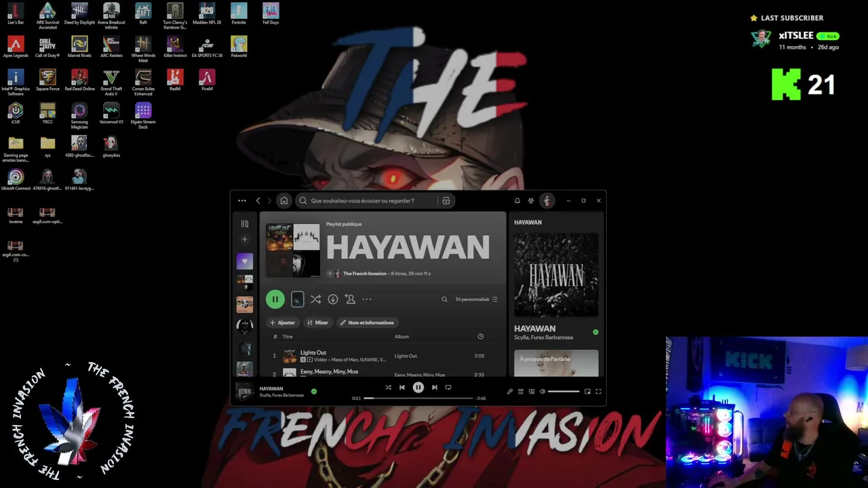Toggle the lyrics microphone icon
Screen dimensions: 868x488
[x=510, y=391]
